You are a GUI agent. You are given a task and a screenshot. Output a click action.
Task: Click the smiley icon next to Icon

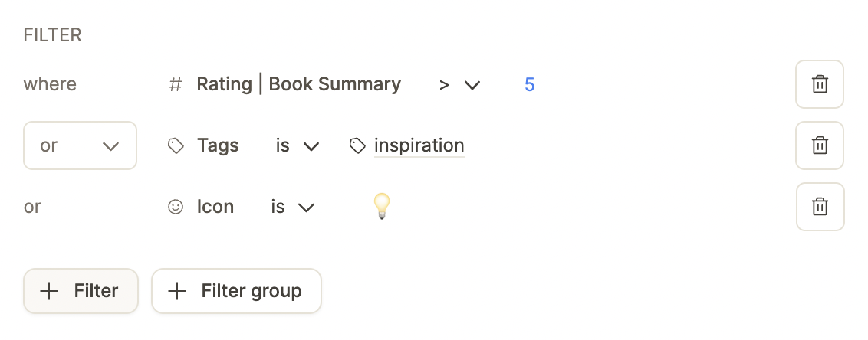pos(176,207)
